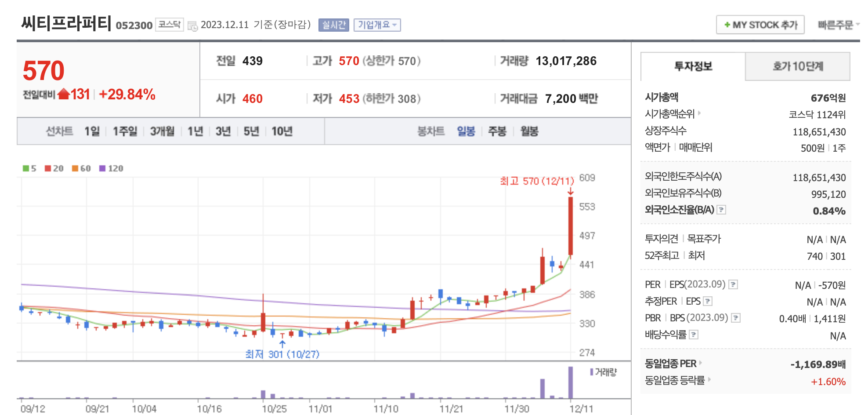Click the 시가총액 value 676억원
The height and width of the screenshot is (415, 868).
coord(828,98)
